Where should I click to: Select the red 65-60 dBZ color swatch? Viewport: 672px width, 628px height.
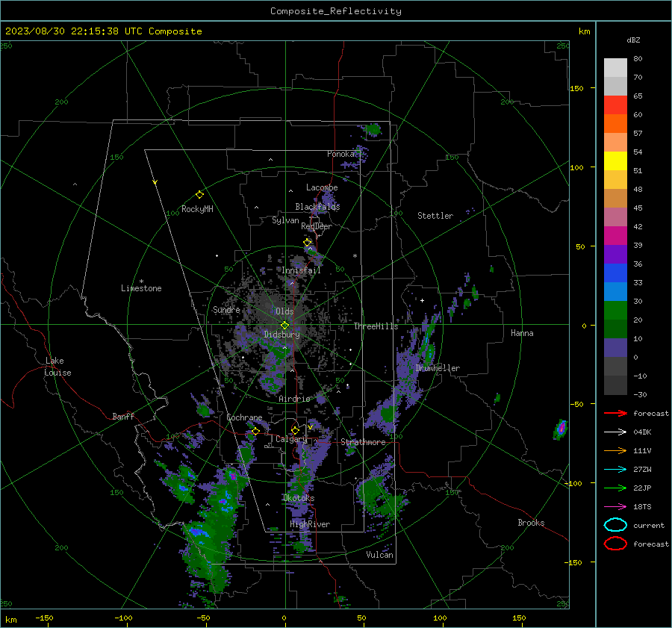point(615,105)
